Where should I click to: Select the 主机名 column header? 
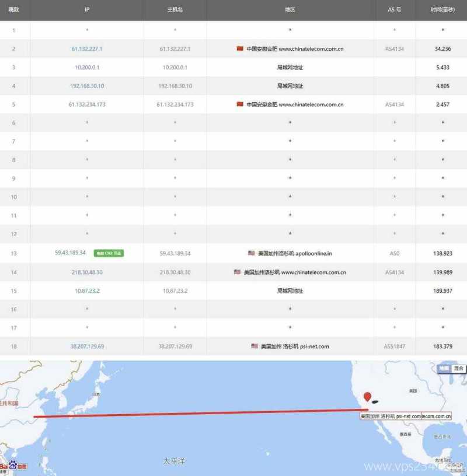(x=175, y=9)
